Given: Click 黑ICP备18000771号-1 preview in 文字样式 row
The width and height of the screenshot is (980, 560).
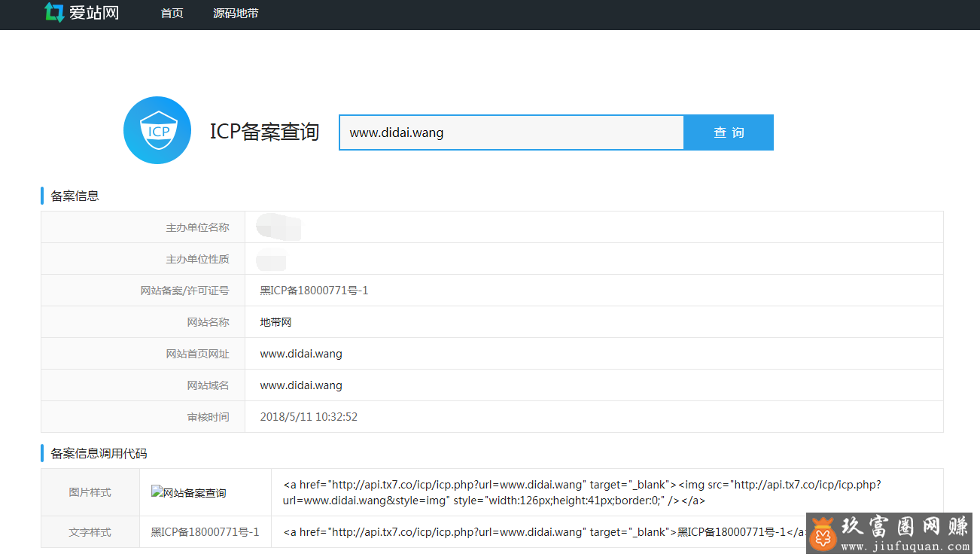Looking at the screenshot, I should (205, 532).
